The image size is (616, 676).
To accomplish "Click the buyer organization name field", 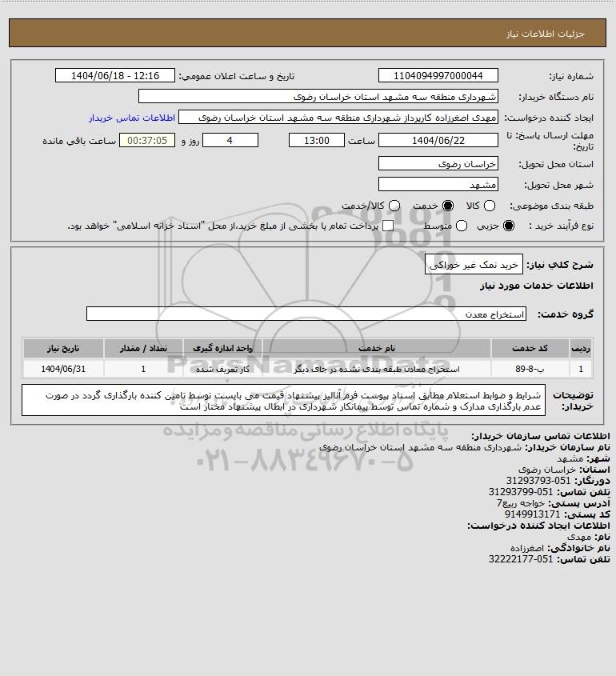I will (x=318, y=96).
